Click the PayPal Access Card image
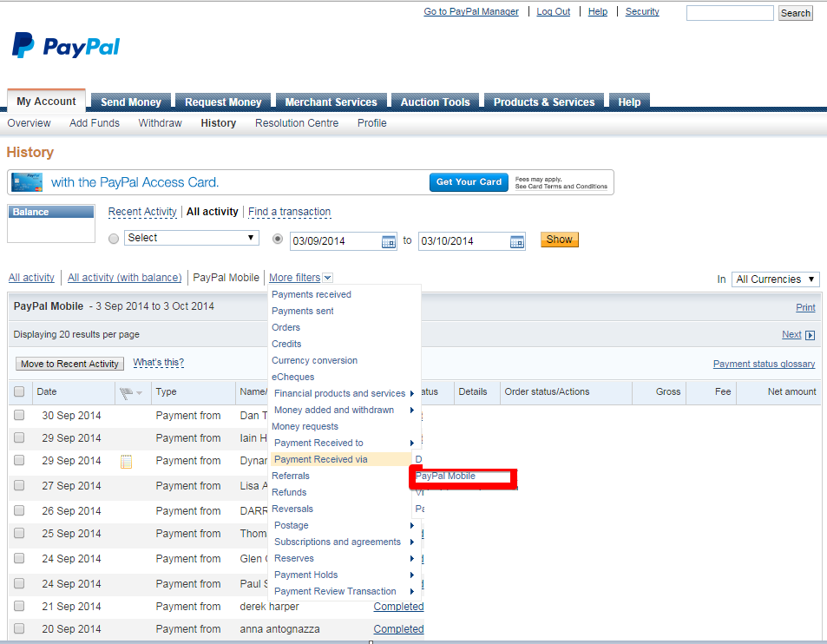Image resolution: width=827 pixels, height=644 pixels. (x=27, y=182)
